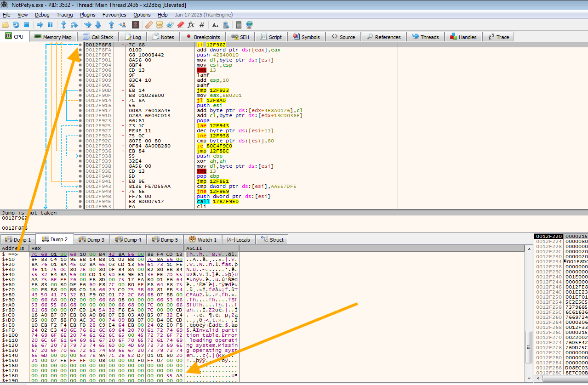Screen dimensions: 588x385
Task: Switch to the Dump 3 tab
Action: point(91,239)
